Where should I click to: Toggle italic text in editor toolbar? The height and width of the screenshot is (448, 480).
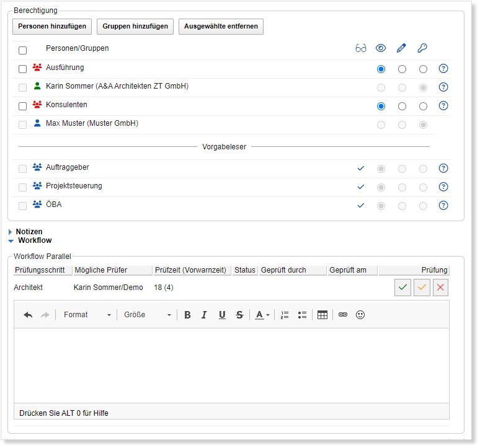[204, 315]
